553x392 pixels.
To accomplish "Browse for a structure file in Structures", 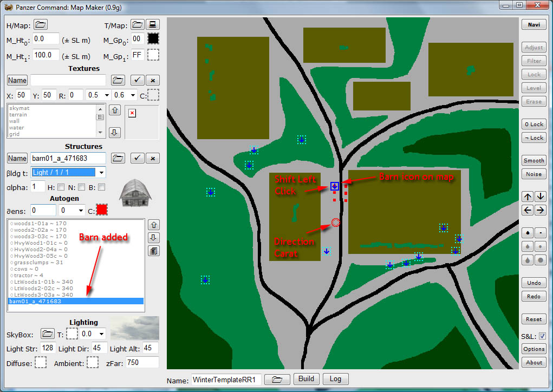I will (x=118, y=158).
